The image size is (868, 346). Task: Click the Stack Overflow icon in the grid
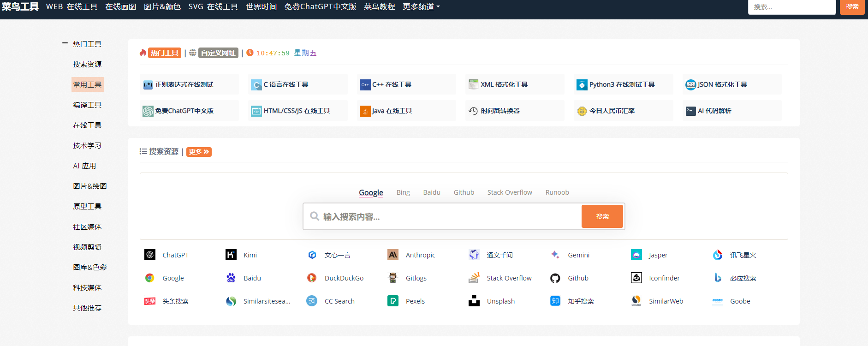[x=474, y=278]
